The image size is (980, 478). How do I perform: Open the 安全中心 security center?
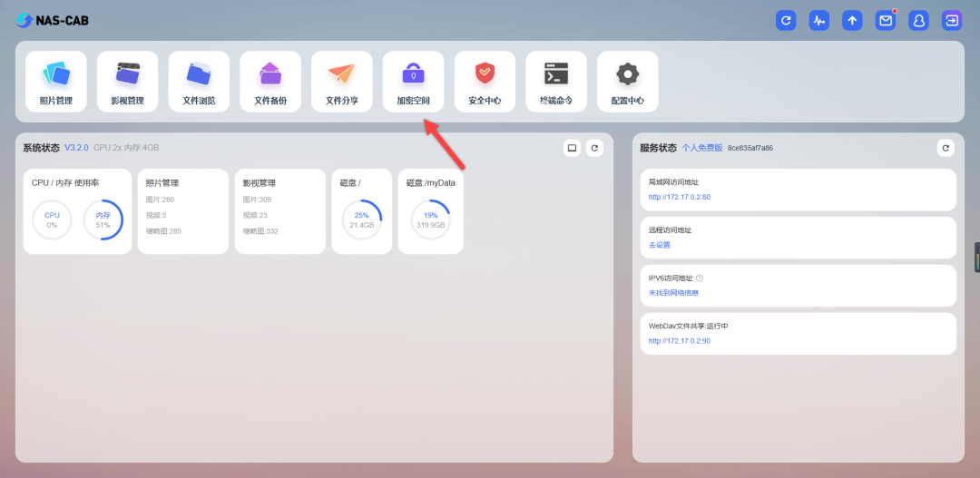click(485, 82)
